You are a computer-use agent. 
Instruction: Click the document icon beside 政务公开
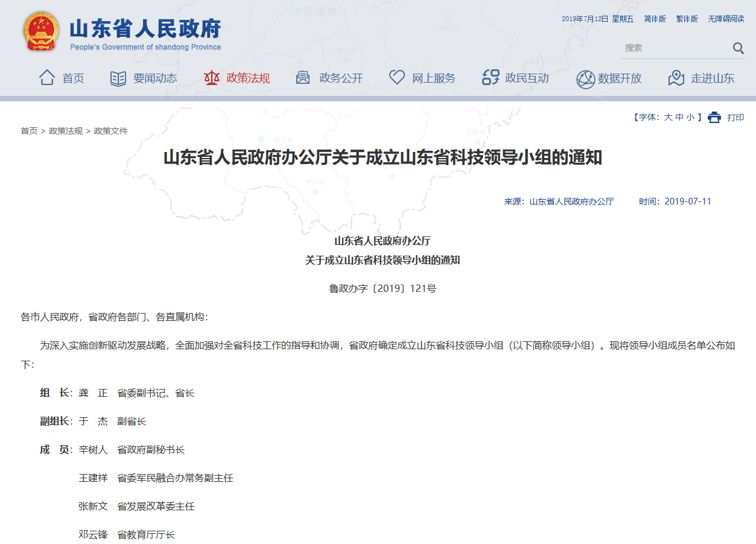[x=303, y=78]
